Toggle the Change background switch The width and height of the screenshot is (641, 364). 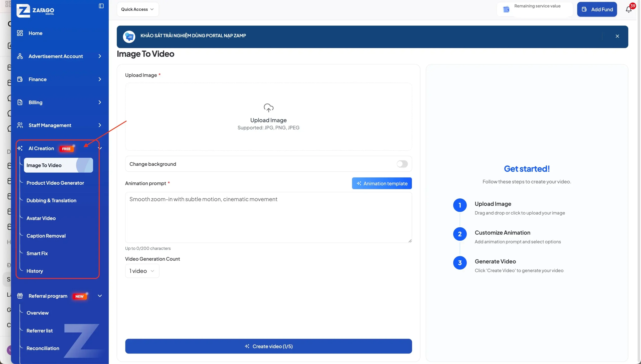click(x=402, y=164)
